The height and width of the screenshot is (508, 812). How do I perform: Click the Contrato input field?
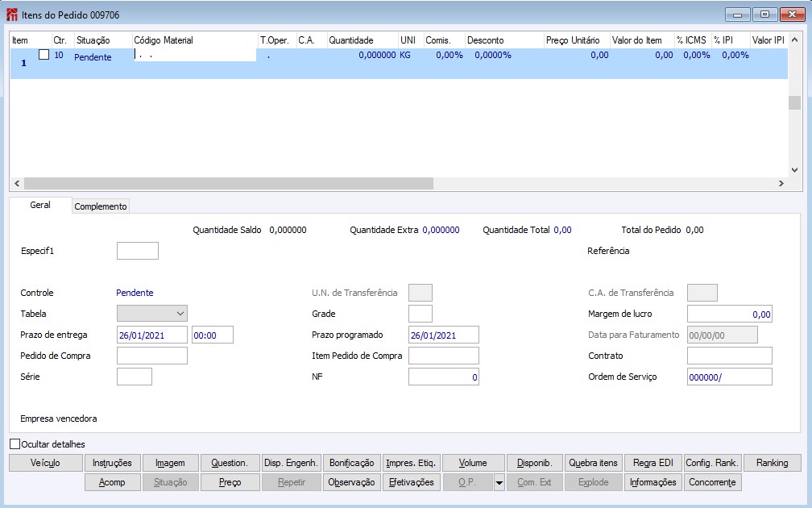point(730,356)
